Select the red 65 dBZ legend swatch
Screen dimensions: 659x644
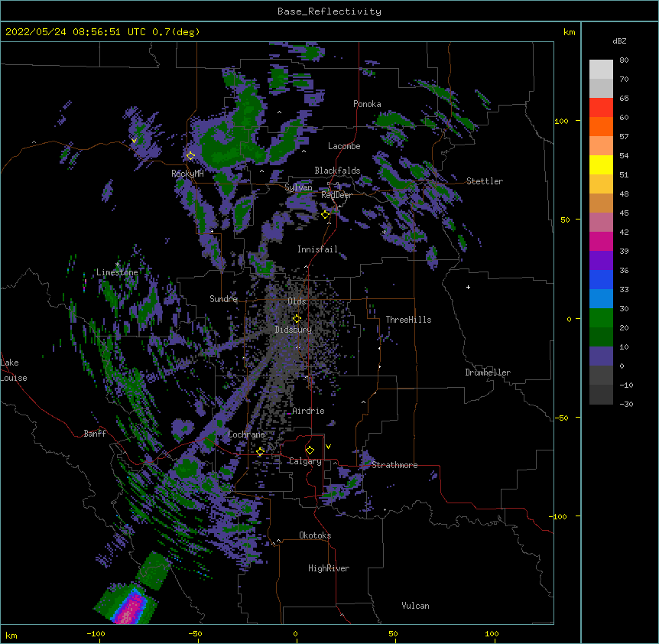[x=601, y=107]
